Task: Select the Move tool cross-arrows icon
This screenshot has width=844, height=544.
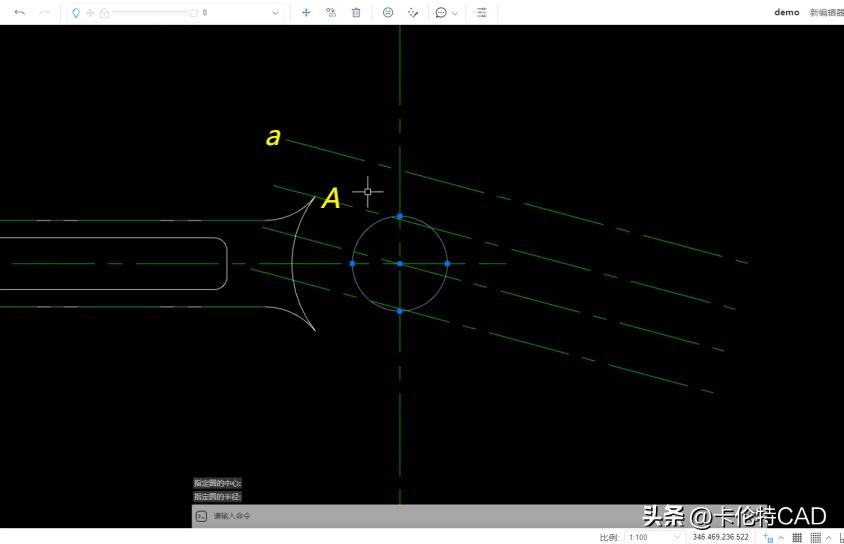Action: pyautogui.click(x=306, y=12)
